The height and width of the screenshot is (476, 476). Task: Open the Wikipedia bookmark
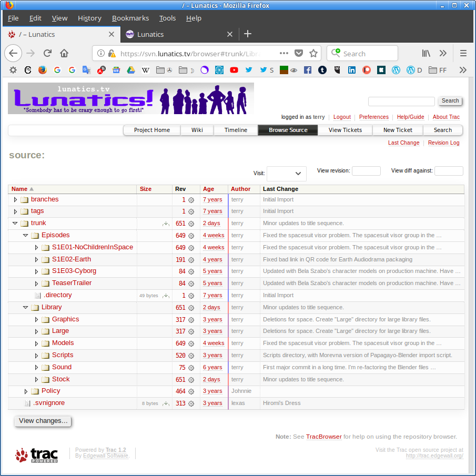coord(146,70)
